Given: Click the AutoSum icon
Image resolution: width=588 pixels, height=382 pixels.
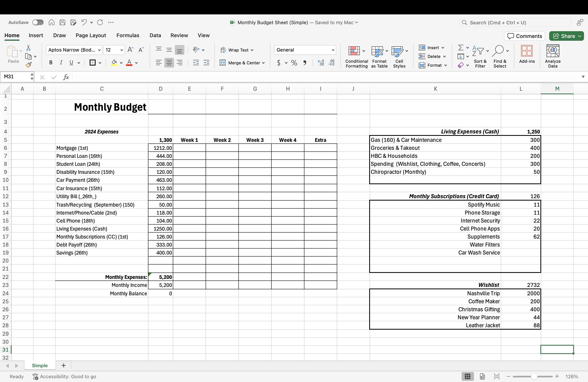Looking at the screenshot, I should click(x=461, y=48).
